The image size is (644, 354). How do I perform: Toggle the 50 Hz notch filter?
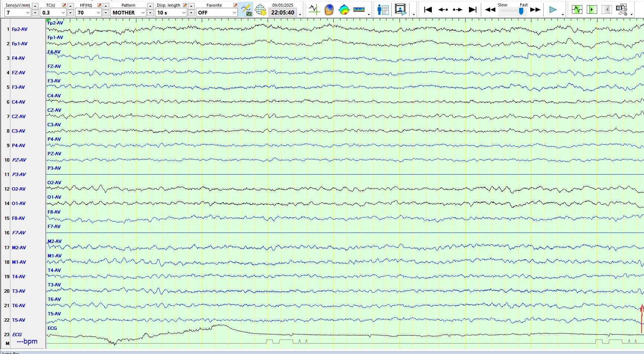[x=246, y=10]
